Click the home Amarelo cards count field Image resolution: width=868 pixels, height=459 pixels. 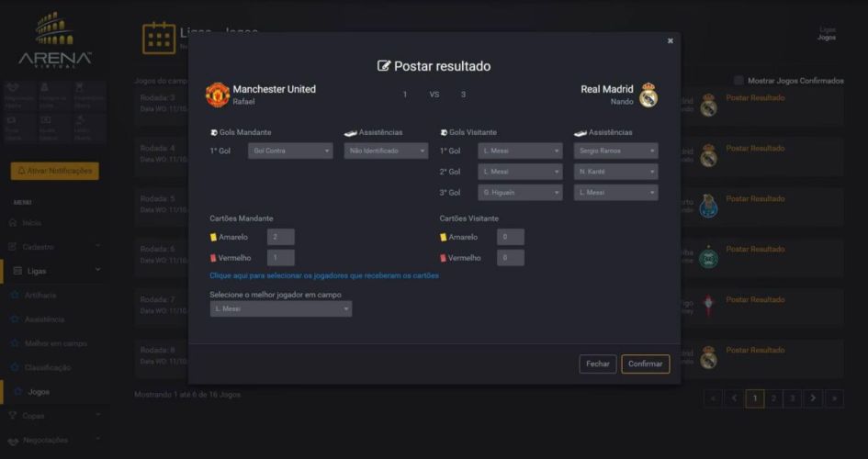281,237
